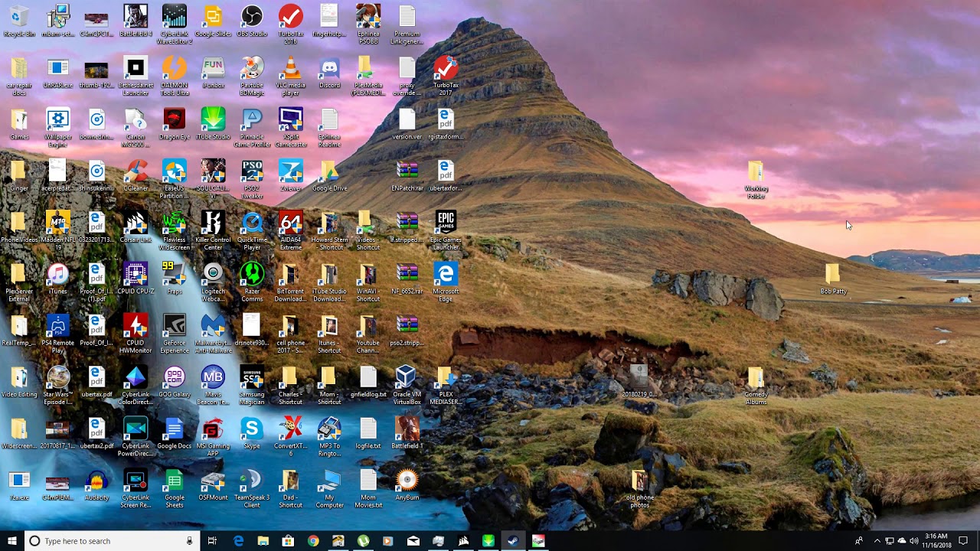Show hidden system tray icons
Screen dimensions: 980x551
click(877, 541)
